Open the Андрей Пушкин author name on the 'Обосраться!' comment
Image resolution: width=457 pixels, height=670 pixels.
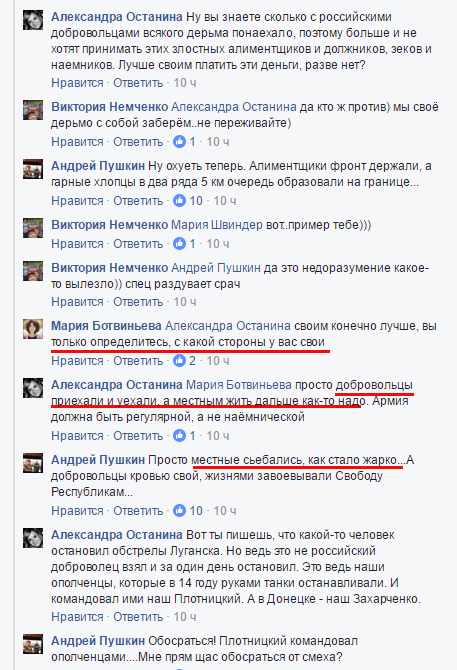tap(98, 641)
